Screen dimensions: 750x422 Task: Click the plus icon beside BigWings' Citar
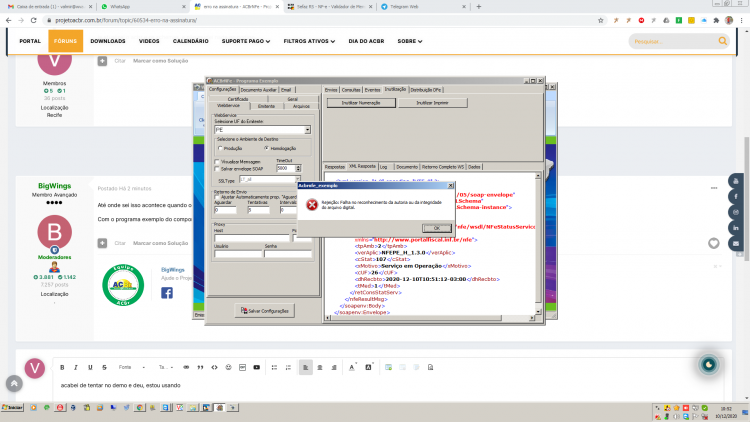click(102, 243)
